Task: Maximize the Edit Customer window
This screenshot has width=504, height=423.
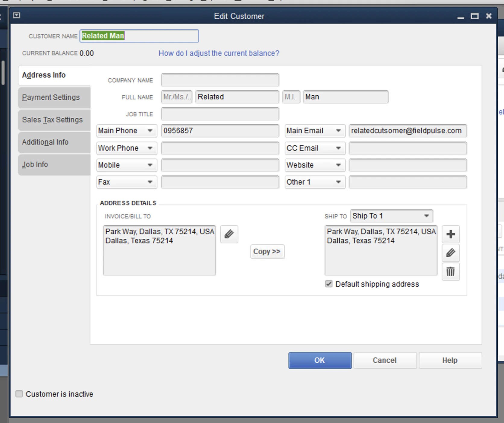Action: pyautogui.click(x=475, y=16)
